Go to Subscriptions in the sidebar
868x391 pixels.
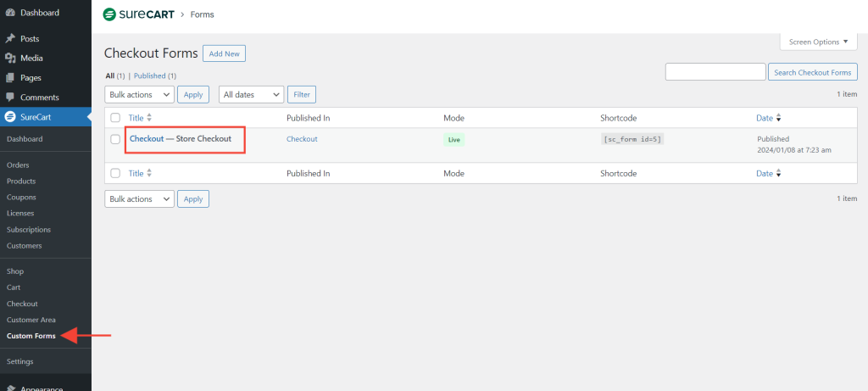(28, 230)
